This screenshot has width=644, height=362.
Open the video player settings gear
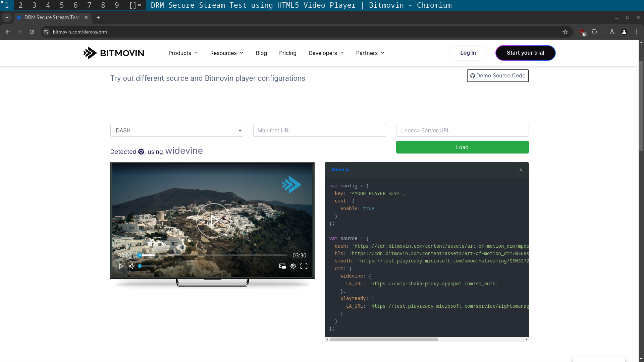click(293, 266)
